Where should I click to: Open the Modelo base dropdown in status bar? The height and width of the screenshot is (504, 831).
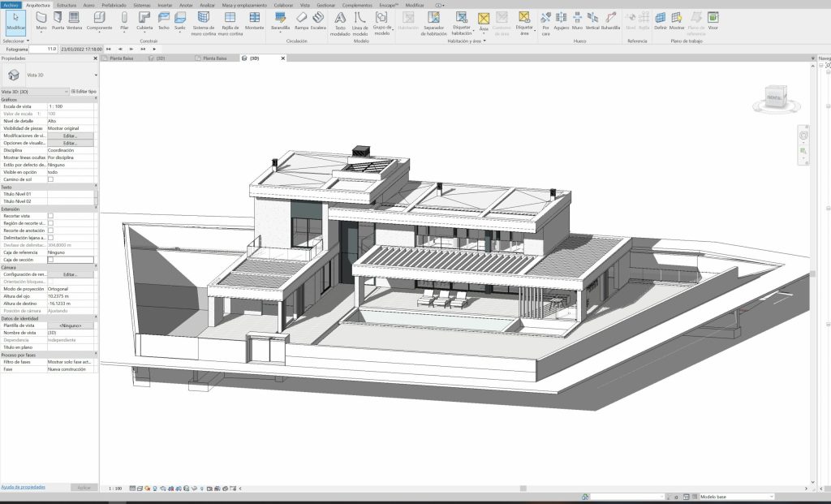click(x=737, y=497)
